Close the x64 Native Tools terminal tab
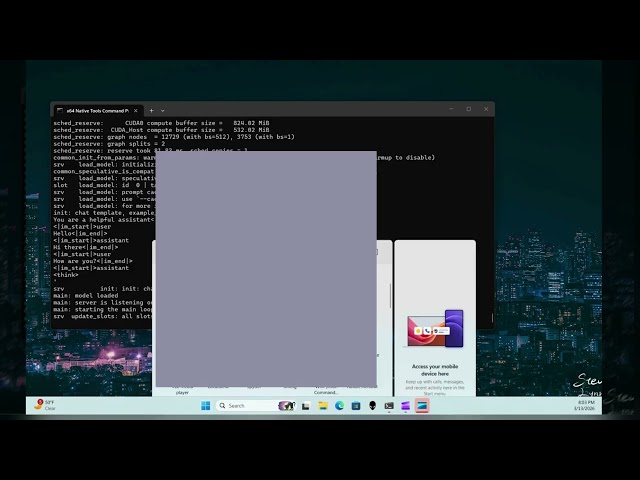The height and width of the screenshot is (480, 640). coord(136,111)
